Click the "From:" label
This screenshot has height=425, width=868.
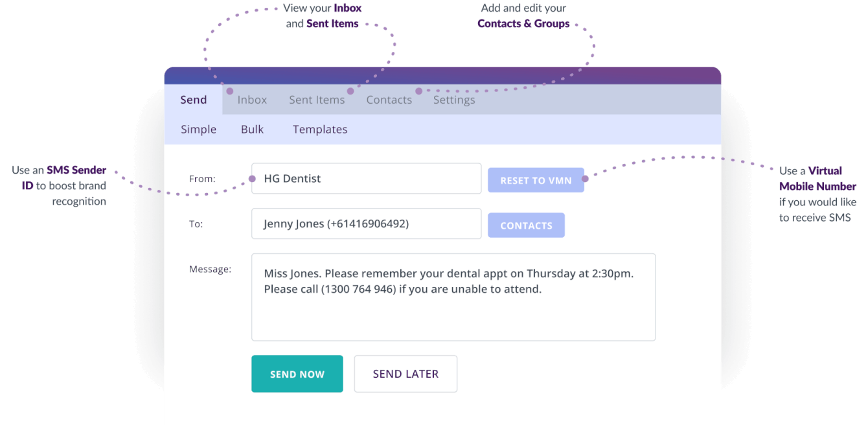(x=202, y=179)
